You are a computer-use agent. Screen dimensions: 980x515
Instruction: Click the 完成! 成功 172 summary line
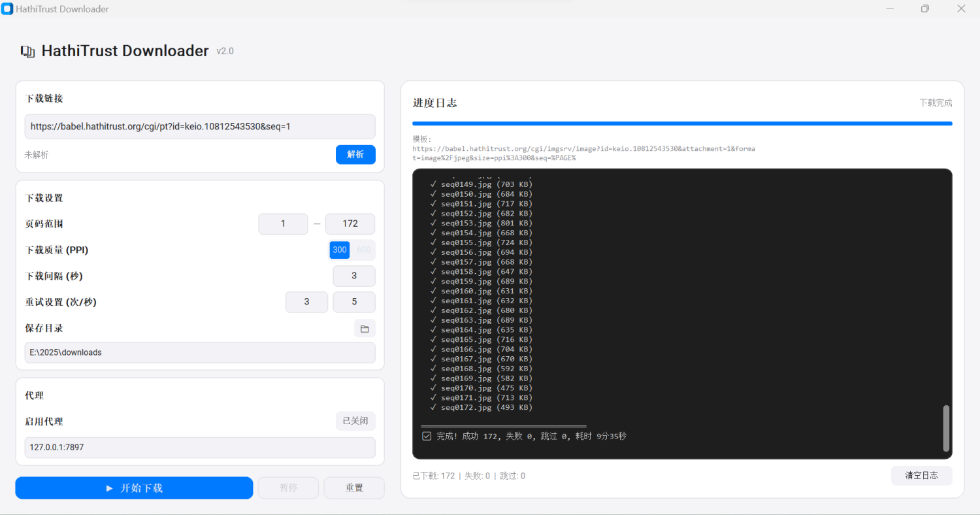525,436
